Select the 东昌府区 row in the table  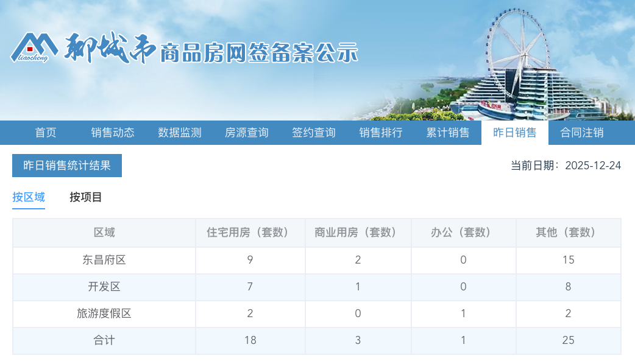(x=104, y=260)
